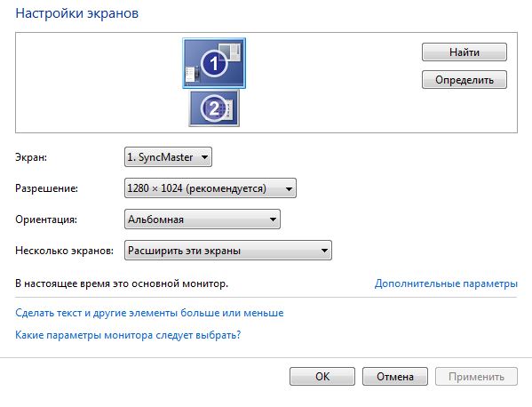Open the Экран dropdown showing 1. SyncMaster

tap(168, 156)
